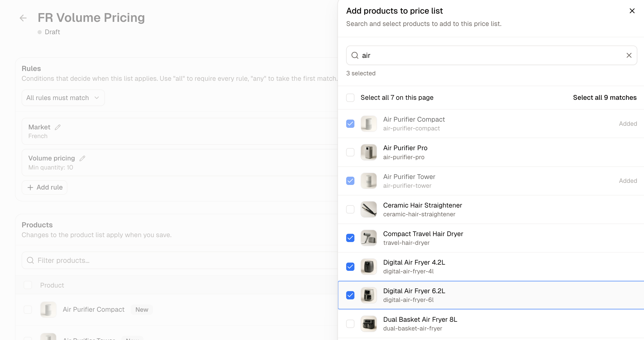Go back using the arrow beside FR Volume Pricing

pos(23,18)
